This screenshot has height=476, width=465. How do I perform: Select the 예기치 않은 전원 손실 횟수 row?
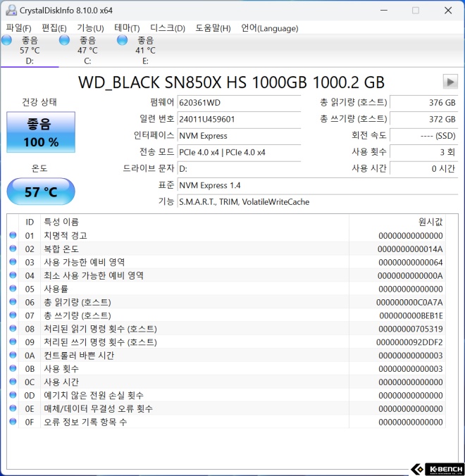pyautogui.click(x=226, y=395)
